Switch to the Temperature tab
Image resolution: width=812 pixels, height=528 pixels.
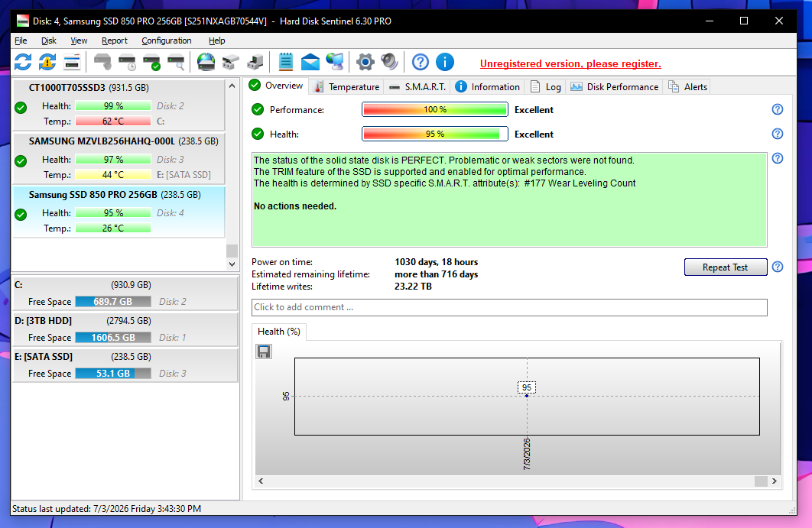pos(347,87)
